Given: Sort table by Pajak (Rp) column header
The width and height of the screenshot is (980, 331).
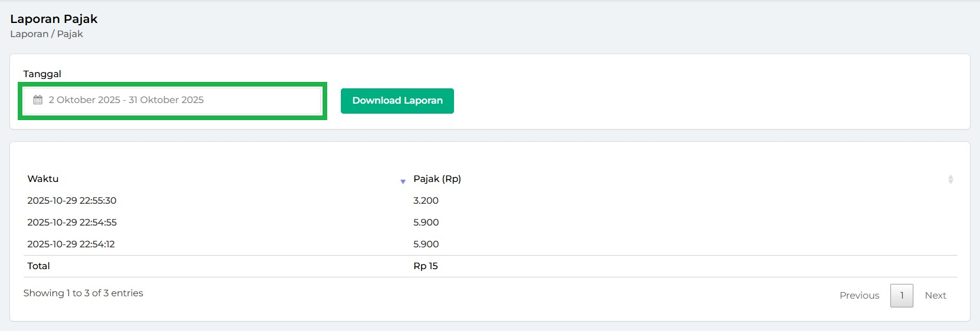Looking at the screenshot, I should [x=437, y=179].
